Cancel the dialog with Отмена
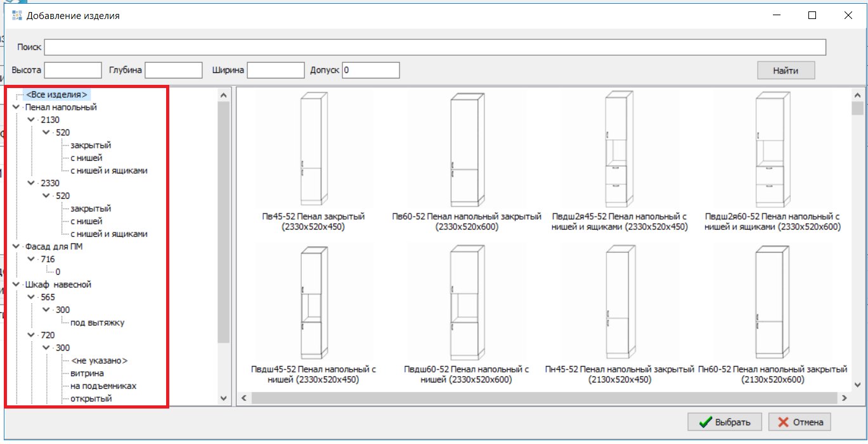The height and width of the screenshot is (444, 868). 799,422
